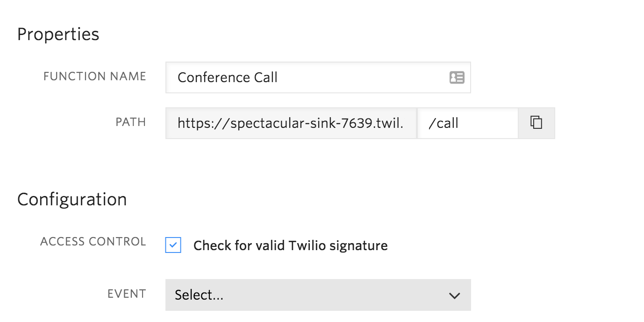The image size is (644, 322).
Task: Click the FUNCTION NAME label
Action: (x=95, y=77)
